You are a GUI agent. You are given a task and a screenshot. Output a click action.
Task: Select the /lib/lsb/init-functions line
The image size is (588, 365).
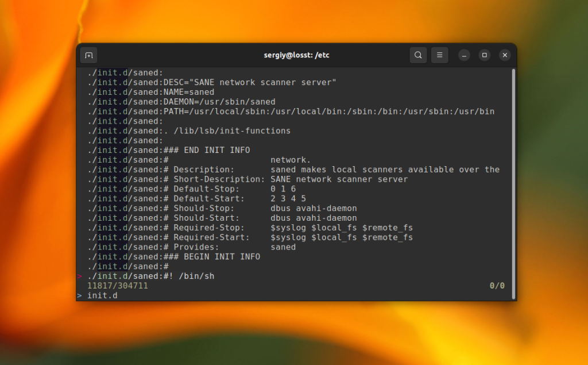[x=189, y=130]
